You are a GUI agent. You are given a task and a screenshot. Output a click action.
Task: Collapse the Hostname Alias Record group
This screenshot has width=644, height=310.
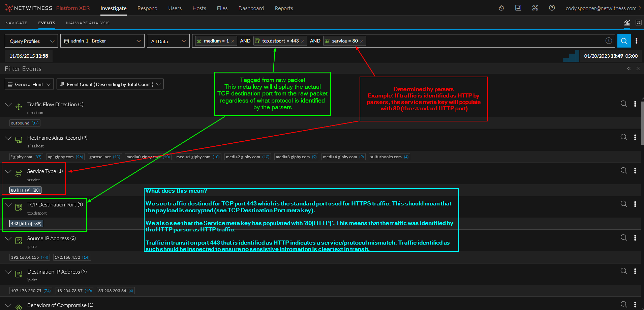(8, 138)
